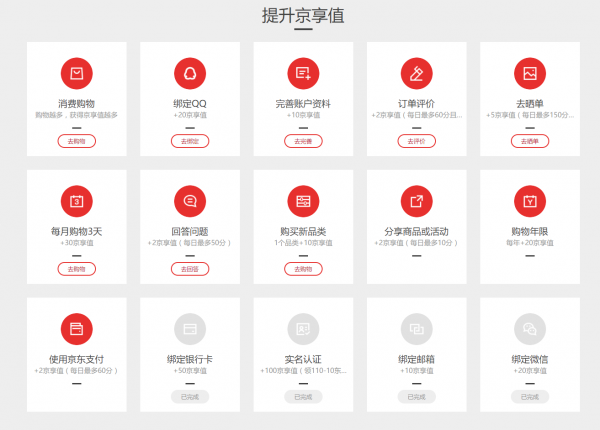Viewport: 600px width, 430px height.
Task: Click the gray 实名认证 ID icon
Action: pyautogui.click(x=302, y=328)
